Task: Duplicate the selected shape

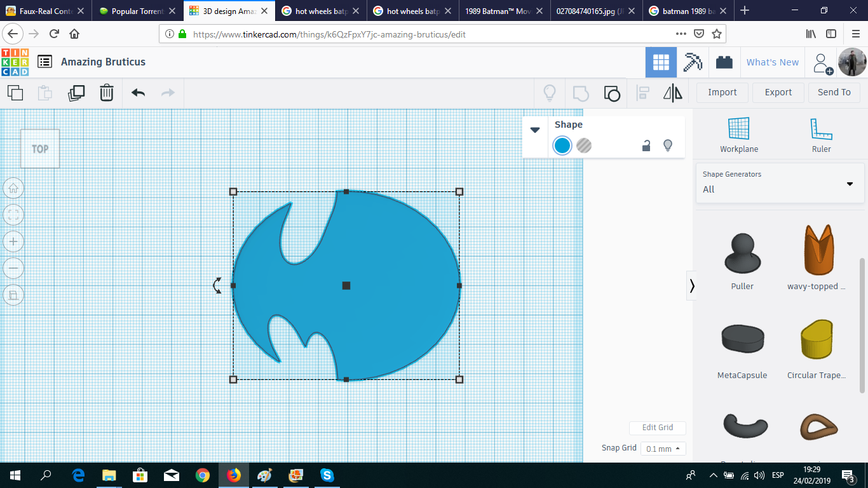Action: coord(76,93)
